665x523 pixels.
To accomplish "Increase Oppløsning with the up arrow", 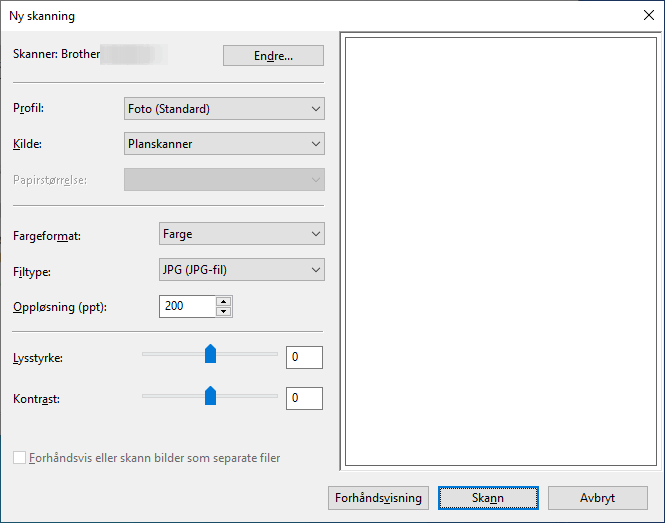I will coord(224,301).
